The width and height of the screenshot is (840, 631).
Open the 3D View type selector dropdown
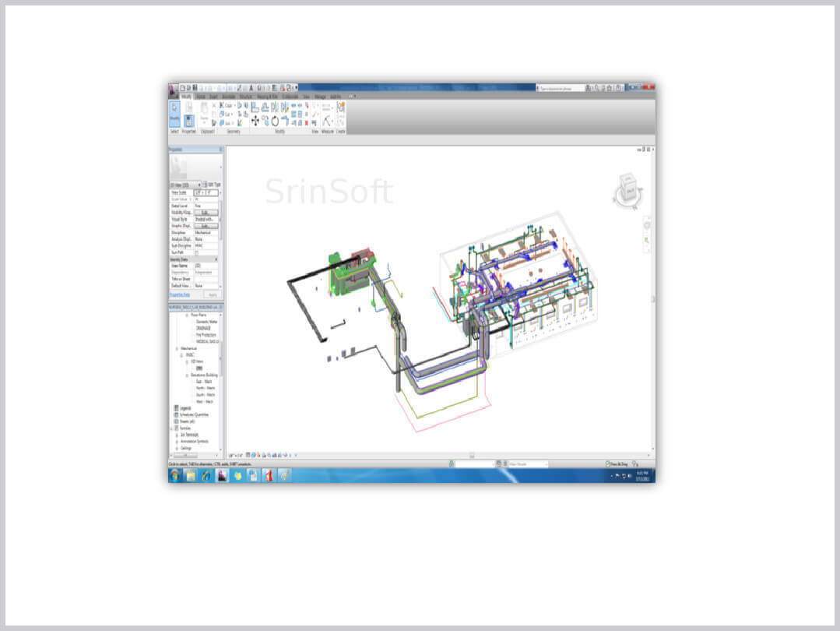185,185
